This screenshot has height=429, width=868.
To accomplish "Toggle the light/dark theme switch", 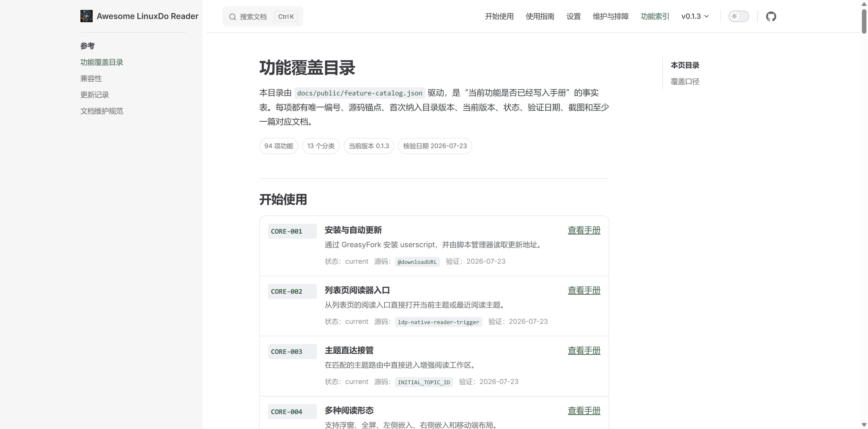I will (739, 16).
